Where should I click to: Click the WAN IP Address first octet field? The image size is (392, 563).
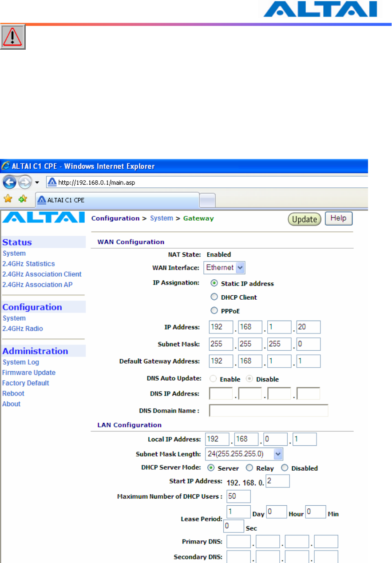(221, 327)
